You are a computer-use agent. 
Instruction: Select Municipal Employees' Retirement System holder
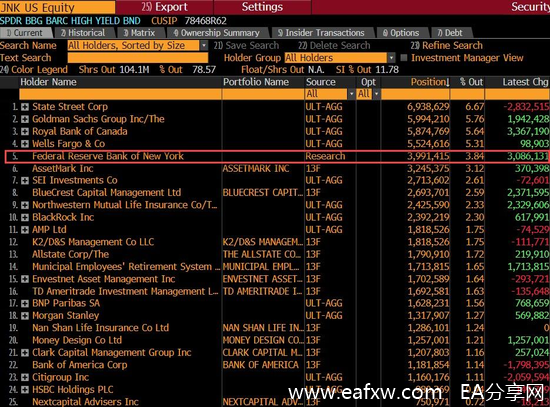126,267
